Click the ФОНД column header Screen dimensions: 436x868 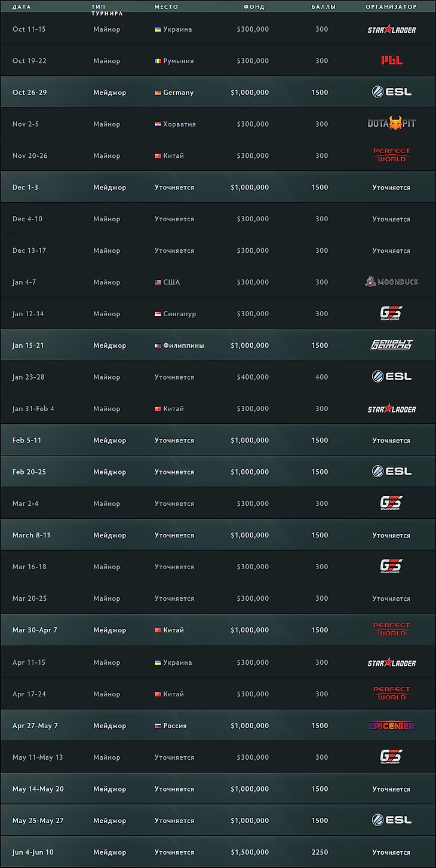coord(254,7)
